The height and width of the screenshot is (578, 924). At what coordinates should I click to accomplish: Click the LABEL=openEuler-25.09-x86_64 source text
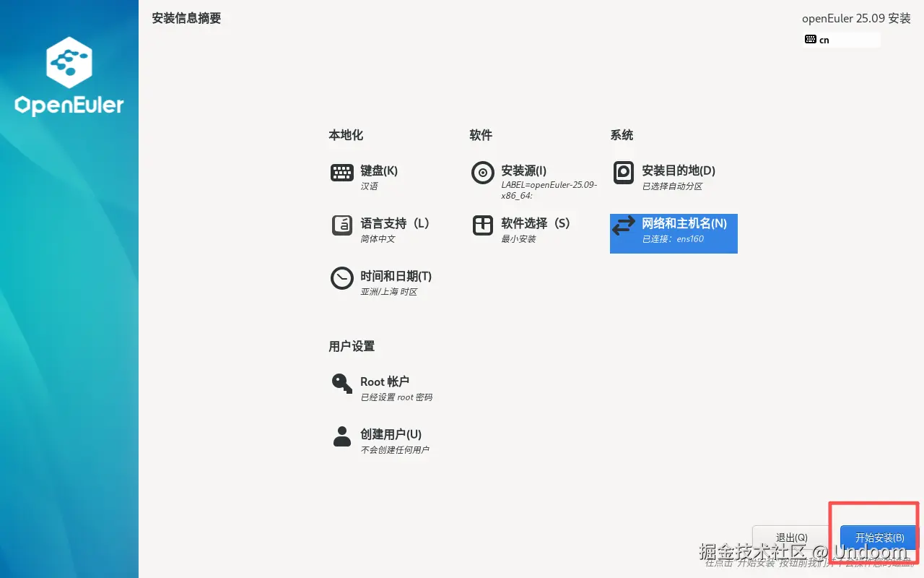pos(549,190)
